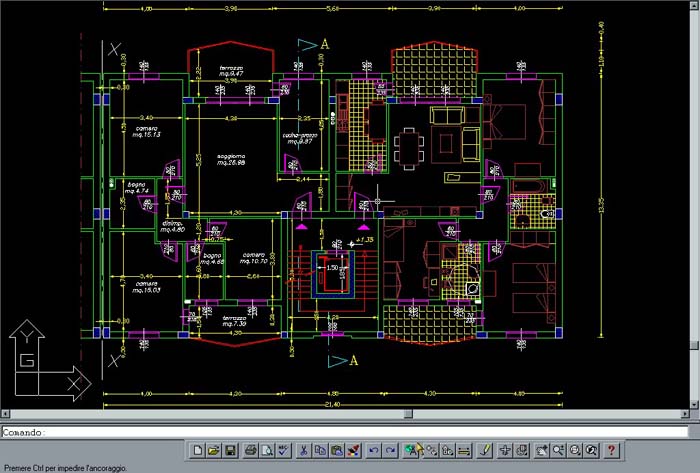Click the Cut scissors icon
Viewport: 700px width, 473px height.
point(305,450)
